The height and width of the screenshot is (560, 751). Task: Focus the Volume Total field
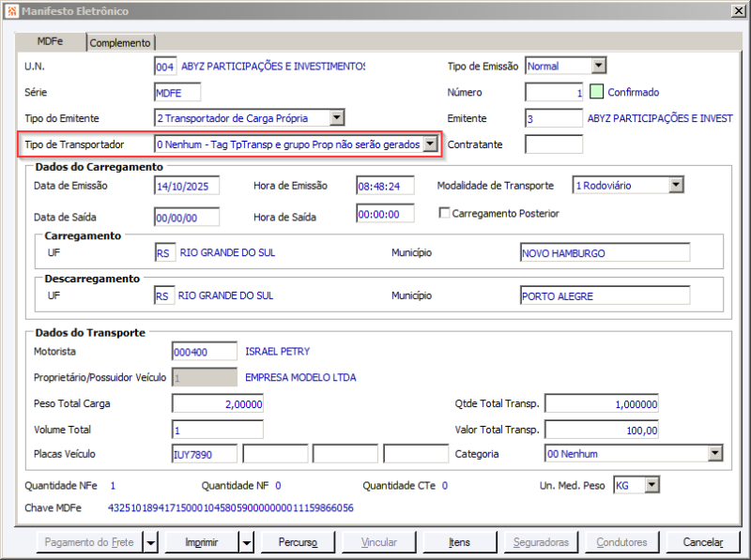click(218, 430)
